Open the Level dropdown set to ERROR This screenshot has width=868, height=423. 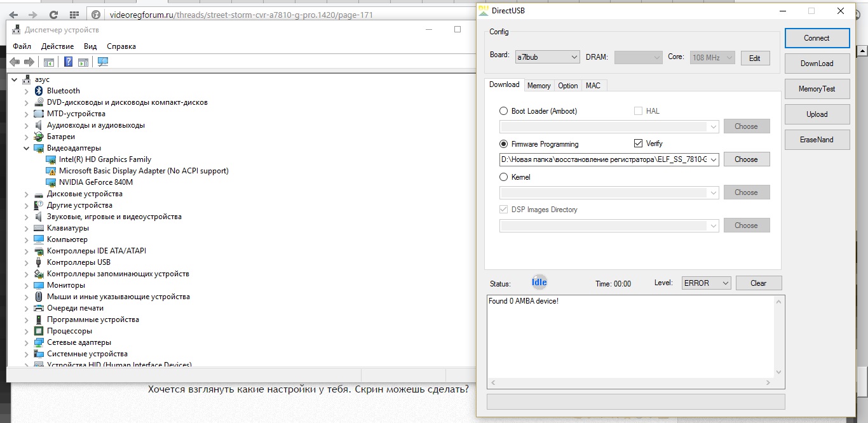click(x=706, y=283)
